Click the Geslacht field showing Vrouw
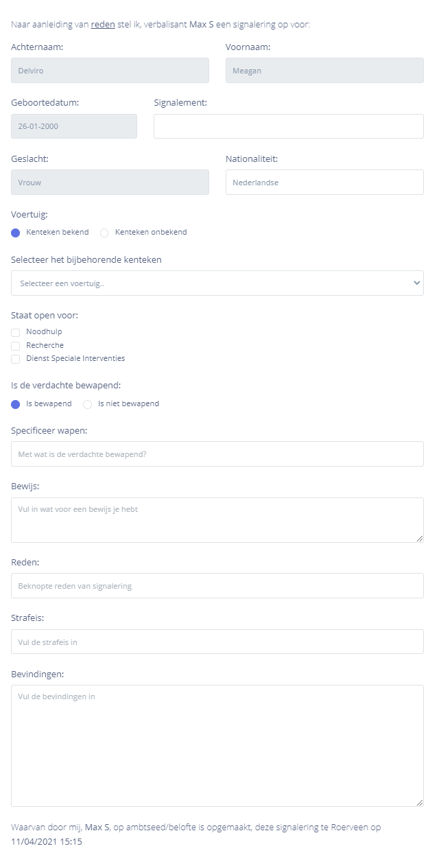 pyautogui.click(x=110, y=183)
